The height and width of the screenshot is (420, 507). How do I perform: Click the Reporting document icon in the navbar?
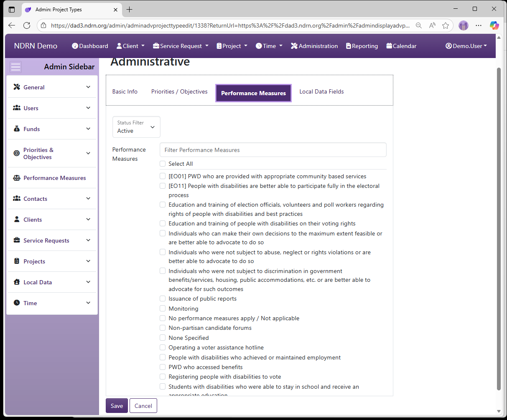[x=349, y=46]
